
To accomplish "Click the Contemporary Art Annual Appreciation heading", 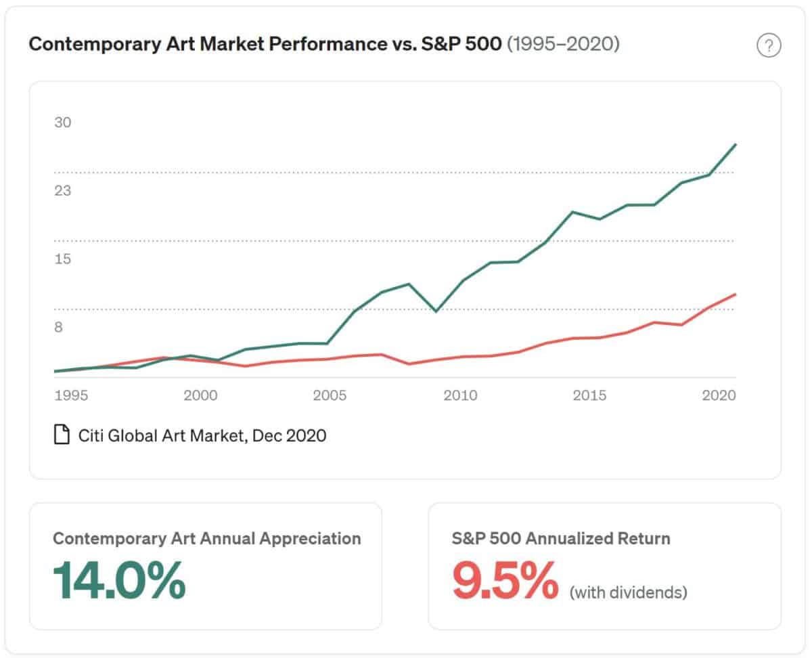I will pyautogui.click(x=206, y=539).
